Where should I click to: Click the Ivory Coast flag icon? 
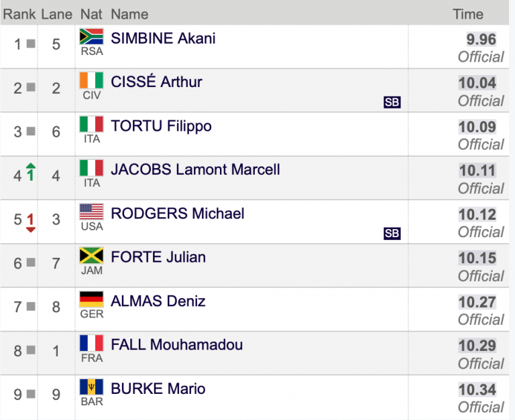point(91,80)
